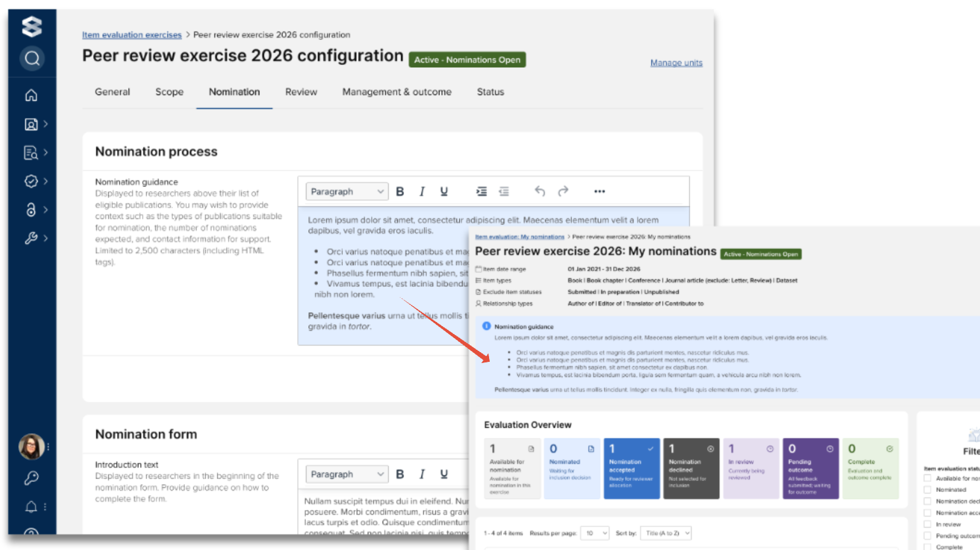Image resolution: width=980 pixels, height=550 pixels.
Task: Open notifications via the bell icon
Action: coord(31,507)
